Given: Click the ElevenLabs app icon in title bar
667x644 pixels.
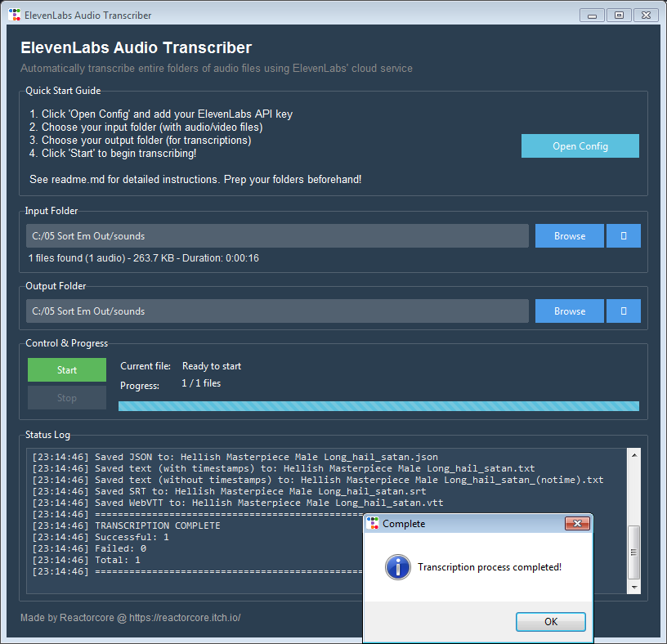Looking at the screenshot, I should pyautogui.click(x=14, y=15).
